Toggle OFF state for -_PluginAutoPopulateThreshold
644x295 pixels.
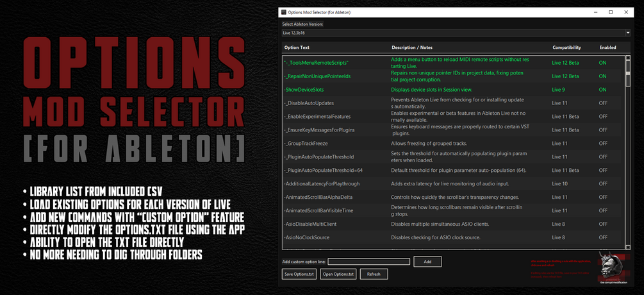(x=603, y=157)
